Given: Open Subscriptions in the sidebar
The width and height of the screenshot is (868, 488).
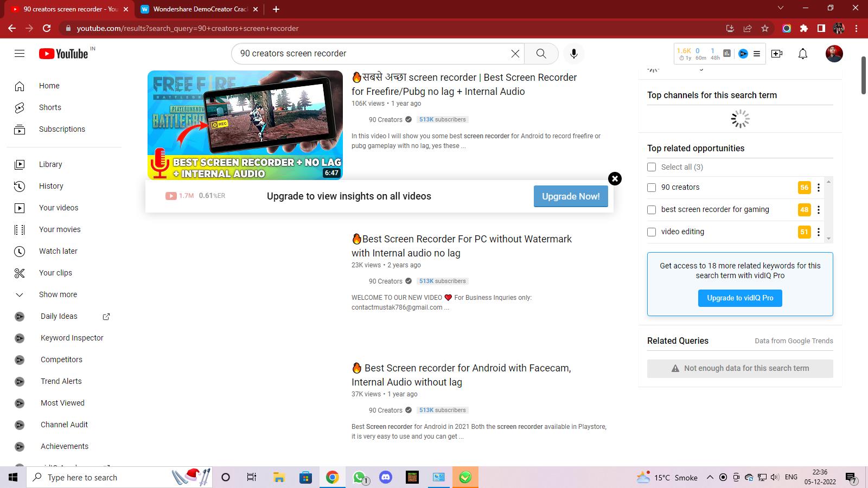Looking at the screenshot, I should click(x=62, y=129).
